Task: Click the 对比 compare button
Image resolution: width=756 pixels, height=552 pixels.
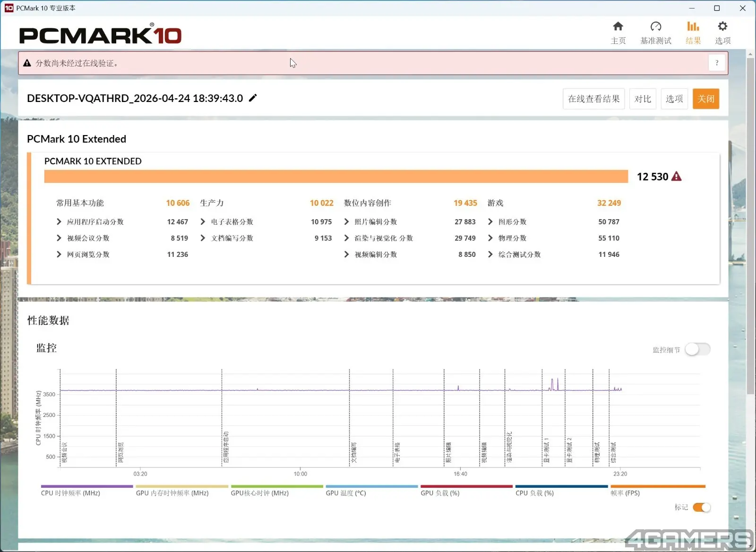Action: 643,99
